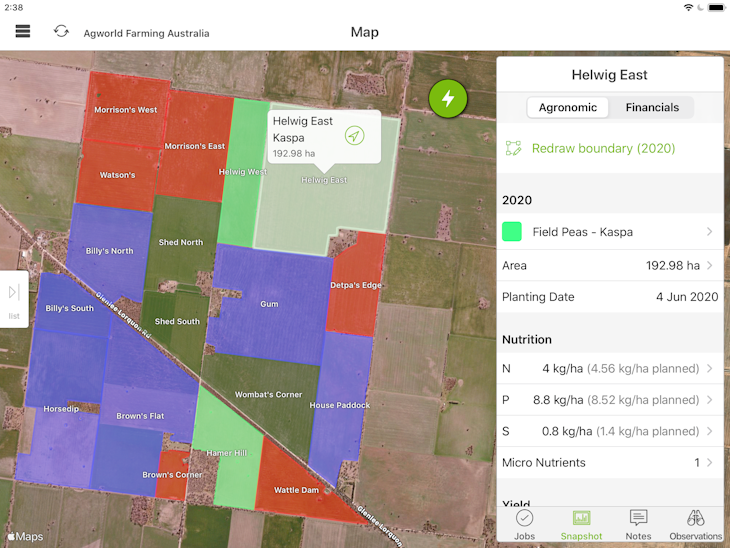
Task: Select the Snapshot tab
Action: 581,524
